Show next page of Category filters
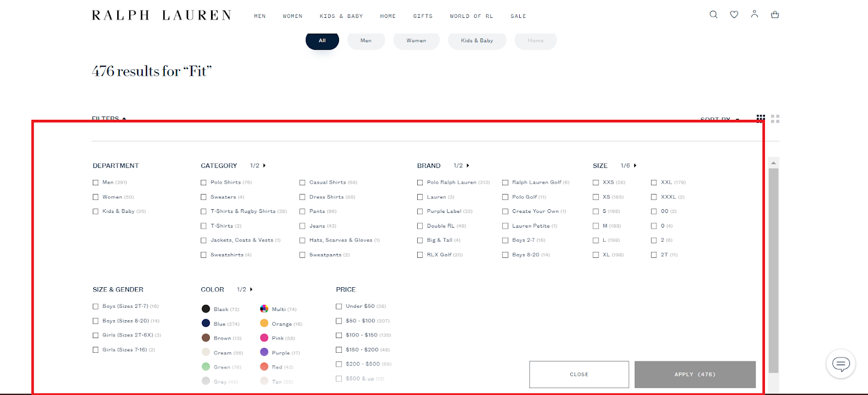Image resolution: width=868 pixels, height=395 pixels. [264, 166]
